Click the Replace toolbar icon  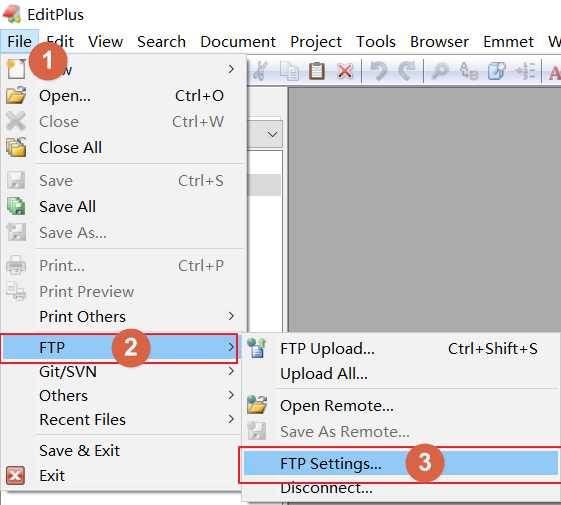pyautogui.click(x=469, y=71)
